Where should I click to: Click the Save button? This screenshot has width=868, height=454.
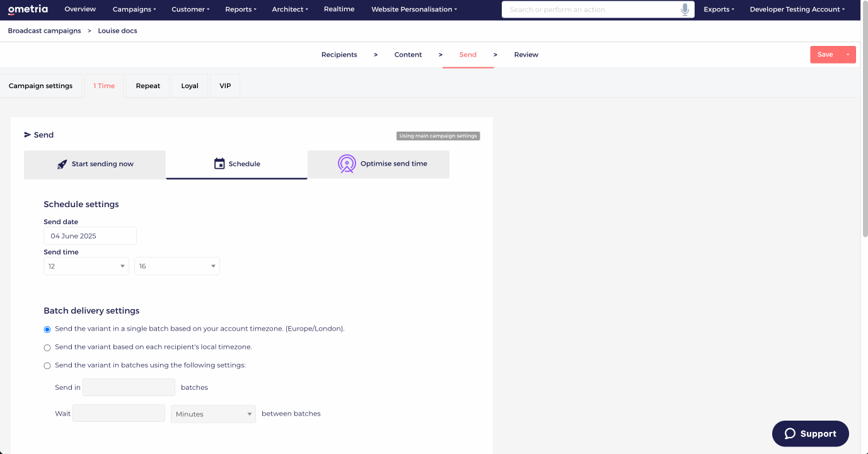825,55
